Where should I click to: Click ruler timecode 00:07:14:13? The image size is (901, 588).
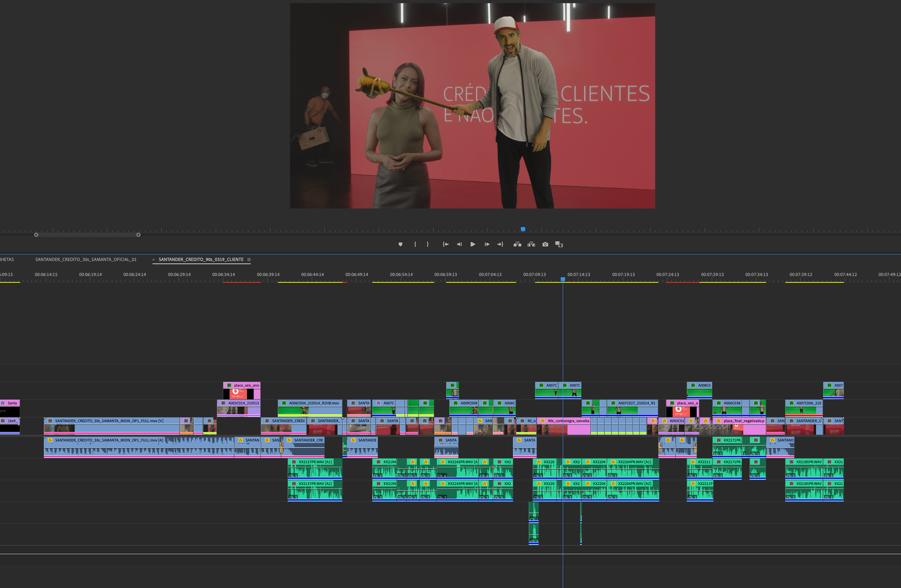(x=578, y=275)
